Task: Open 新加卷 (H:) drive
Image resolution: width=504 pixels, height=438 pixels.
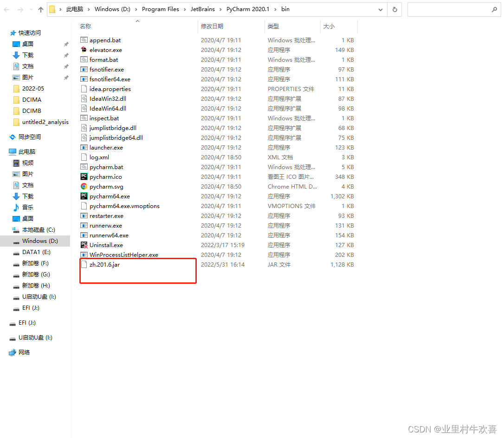Action: (36, 286)
